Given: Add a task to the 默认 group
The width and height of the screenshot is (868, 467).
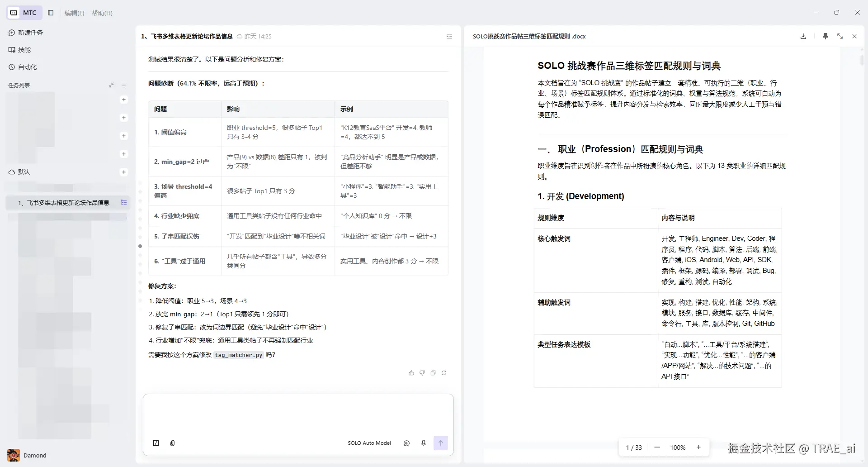Looking at the screenshot, I should click(x=124, y=172).
